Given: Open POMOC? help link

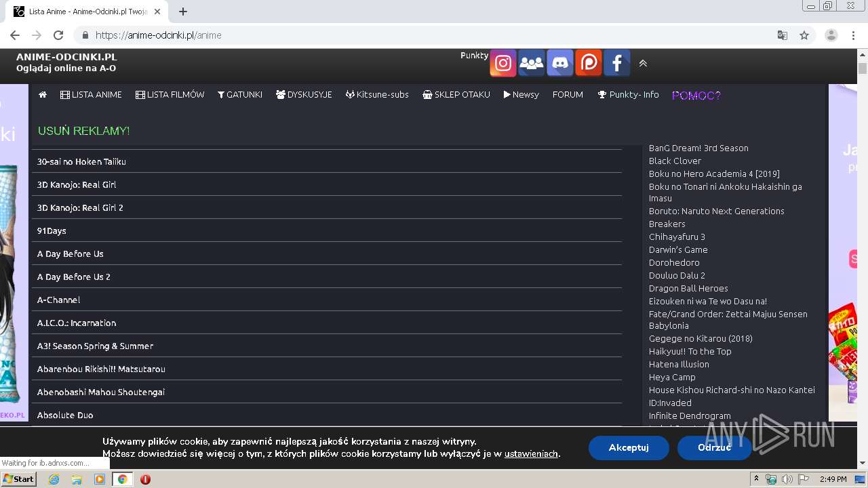Looking at the screenshot, I should tap(696, 96).
